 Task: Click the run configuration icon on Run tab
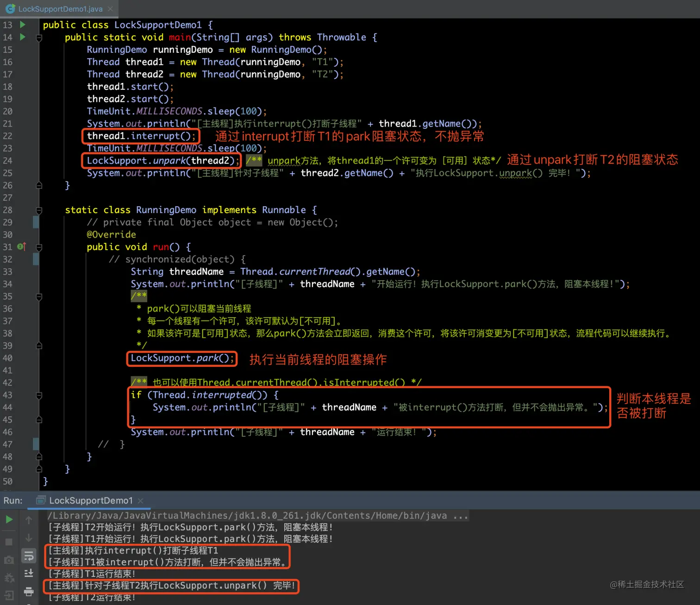[x=41, y=500]
